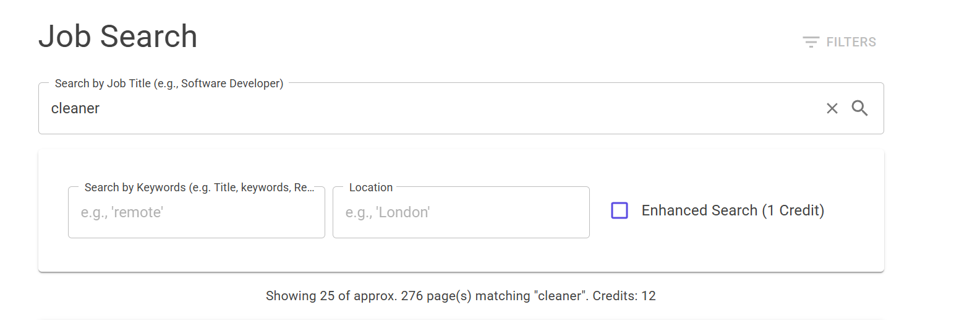Click the typed word cleaner

click(x=75, y=108)
